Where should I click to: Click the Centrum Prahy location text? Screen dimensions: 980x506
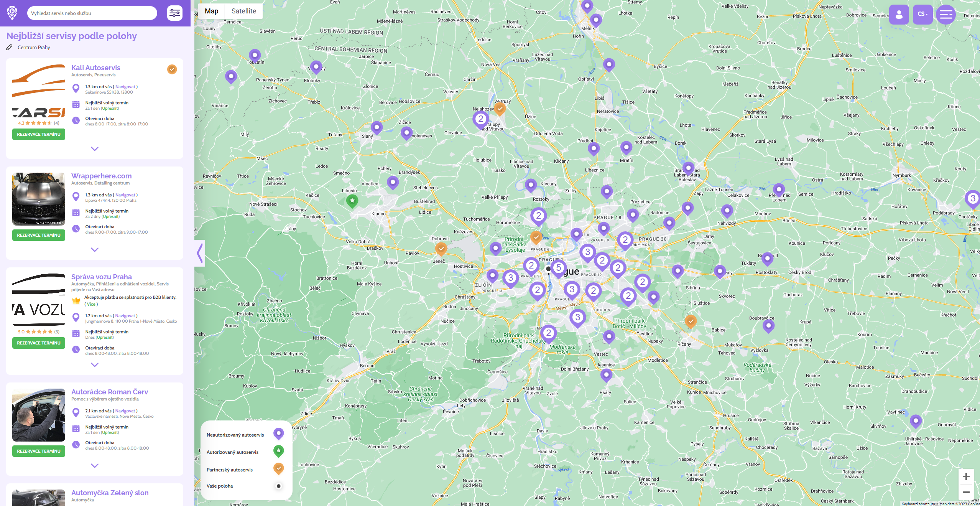34,48
